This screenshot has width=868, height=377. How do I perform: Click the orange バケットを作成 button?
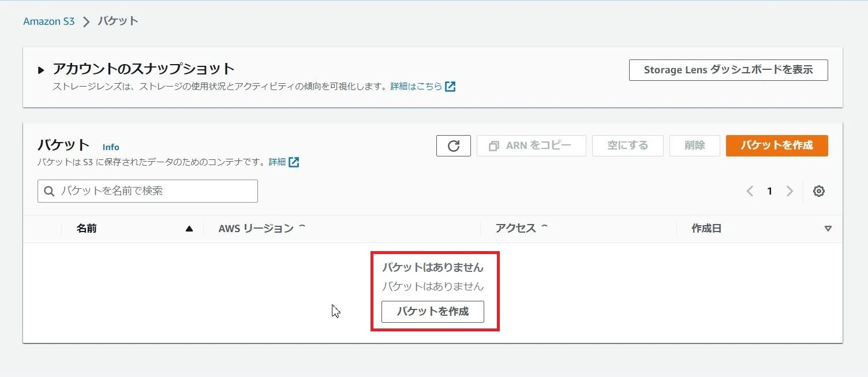point(777,145)
